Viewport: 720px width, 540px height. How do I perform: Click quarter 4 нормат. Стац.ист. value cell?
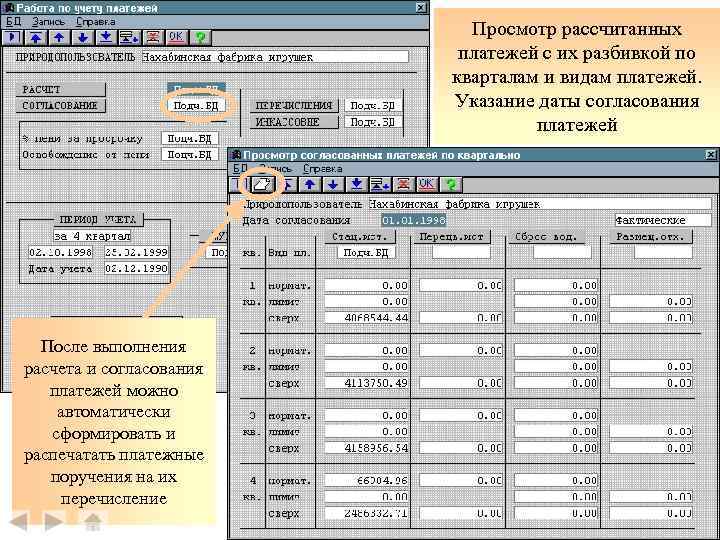coord(366,480)
